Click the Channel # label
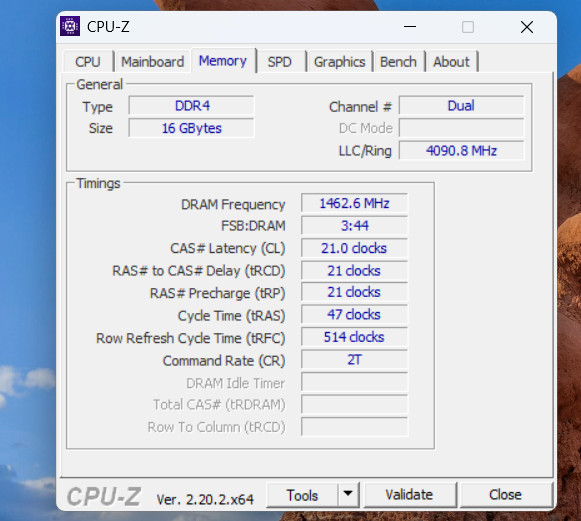The width and height of the screenshot is (581, 521). click(x=360, y=107)
